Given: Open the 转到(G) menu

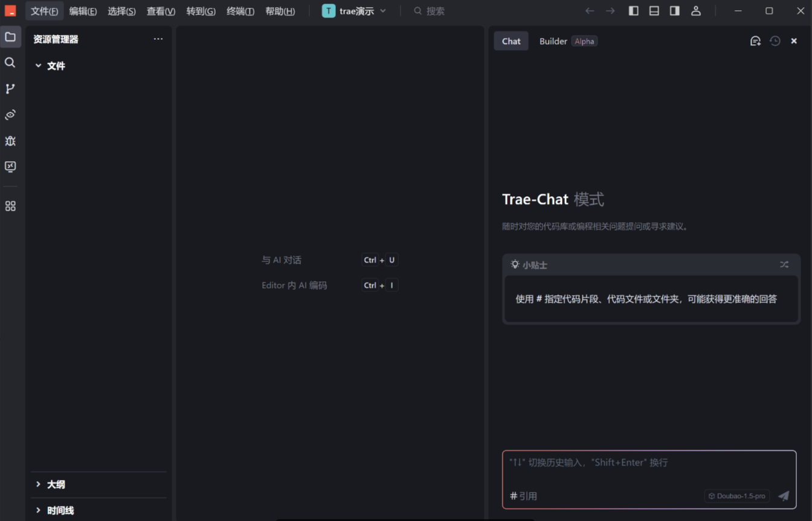Looking at the screenshot, I should [201, 11].
